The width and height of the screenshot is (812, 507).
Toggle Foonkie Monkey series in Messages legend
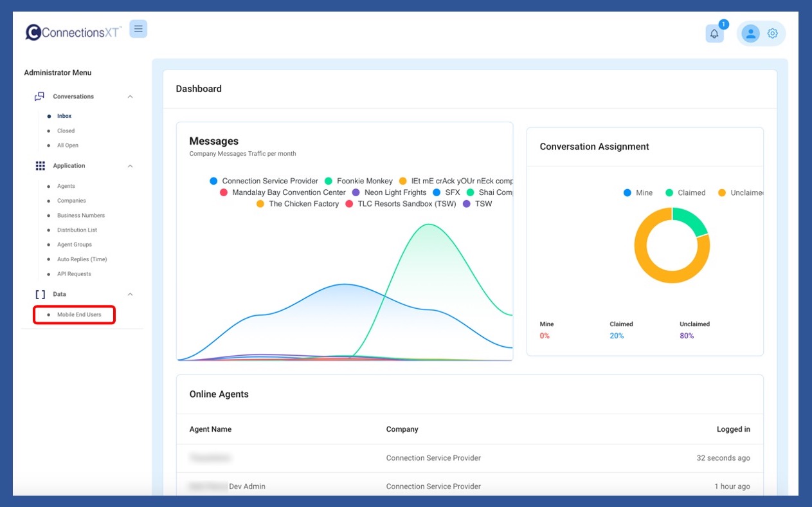coord(364,181)
